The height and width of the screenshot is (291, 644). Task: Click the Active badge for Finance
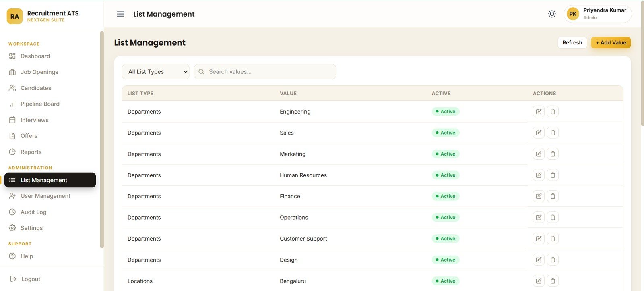[x=446, y=196]
